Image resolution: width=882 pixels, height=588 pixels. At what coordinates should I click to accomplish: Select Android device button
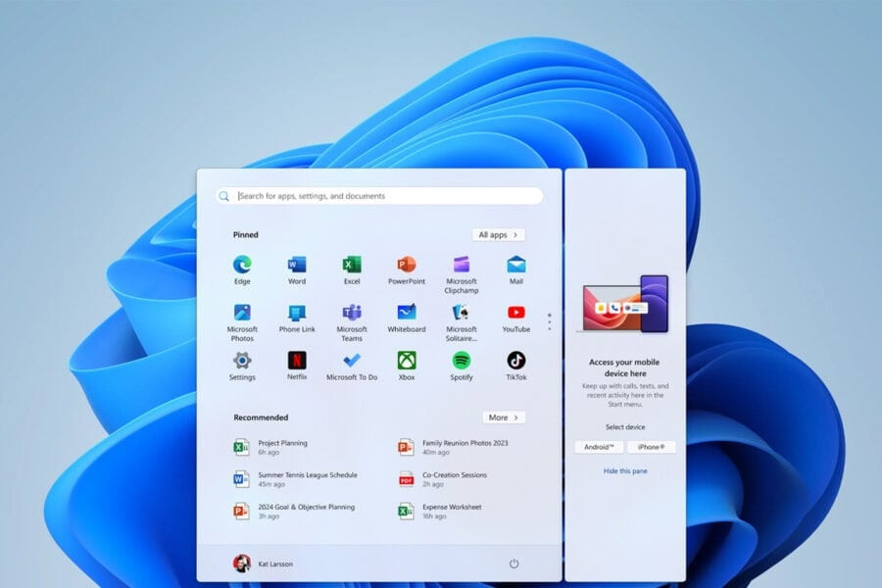599,447
